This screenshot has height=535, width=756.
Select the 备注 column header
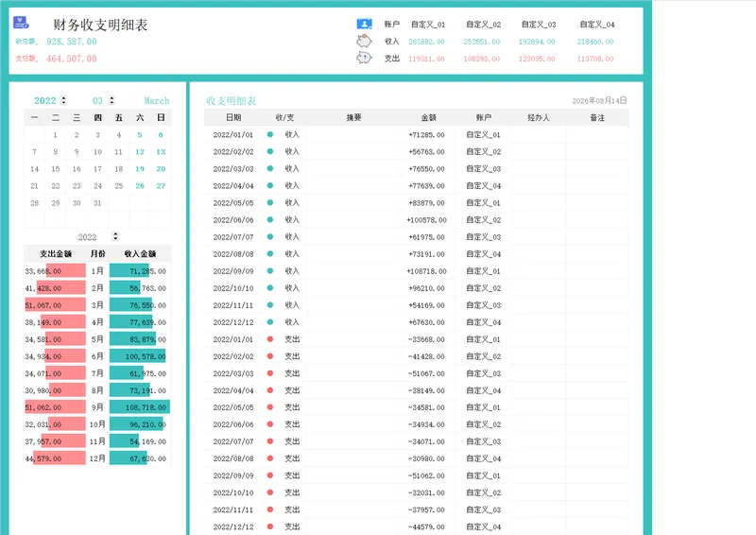coord(597,118)
